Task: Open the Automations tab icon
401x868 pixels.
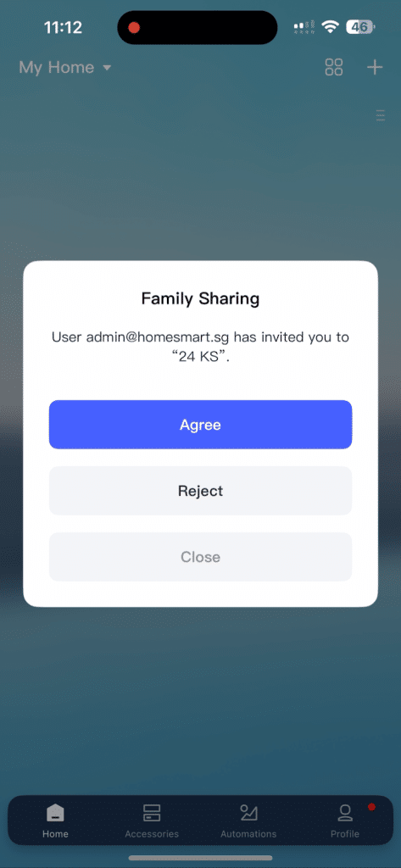Action: tap(248, 813)
